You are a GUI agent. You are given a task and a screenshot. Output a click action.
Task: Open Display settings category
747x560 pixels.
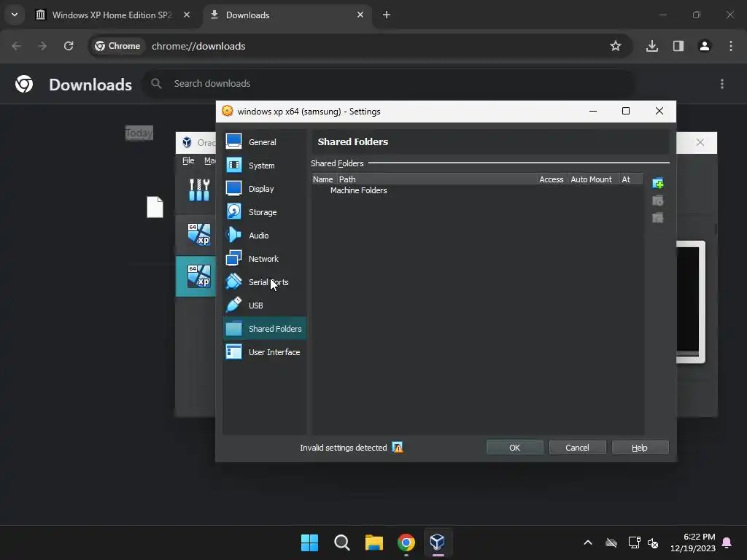264,189
